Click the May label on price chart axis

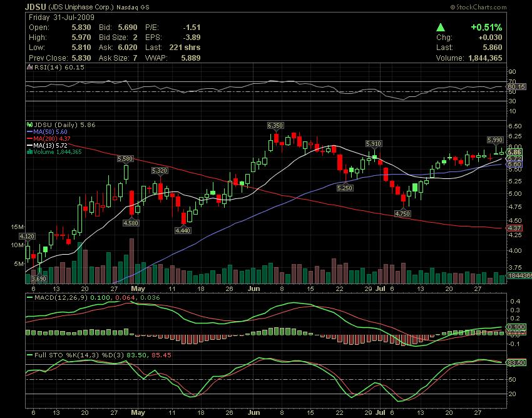tap(138, 288)
